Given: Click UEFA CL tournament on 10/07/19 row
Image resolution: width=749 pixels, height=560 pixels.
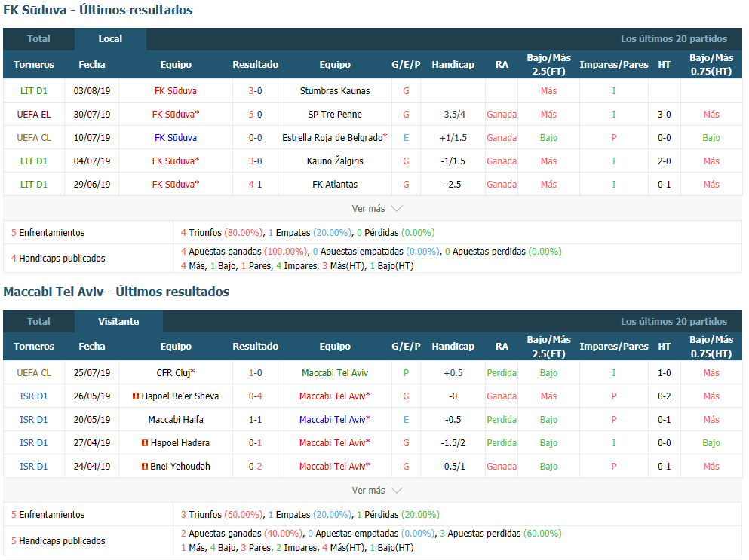Looking at the screenshot, I should click(34, 138).
